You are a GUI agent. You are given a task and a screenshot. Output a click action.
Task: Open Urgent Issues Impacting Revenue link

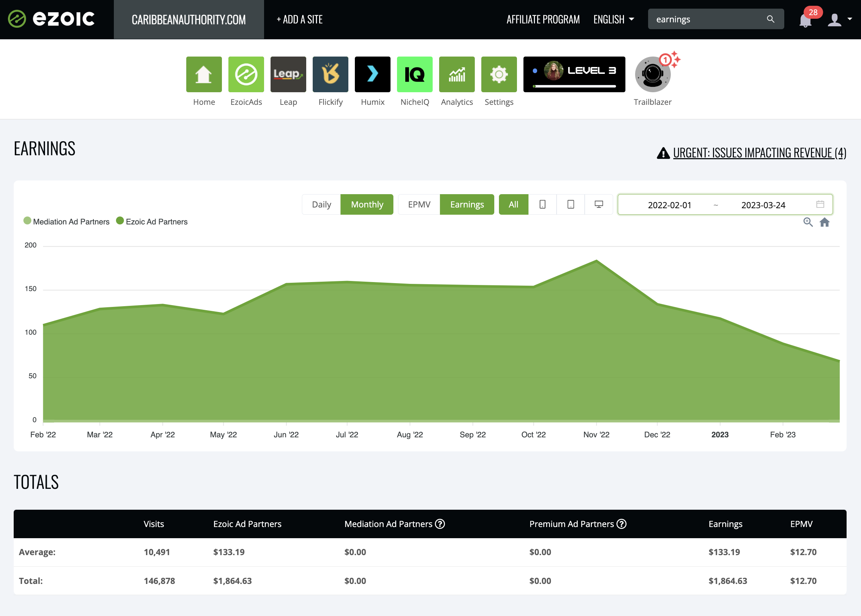(759, 153)
